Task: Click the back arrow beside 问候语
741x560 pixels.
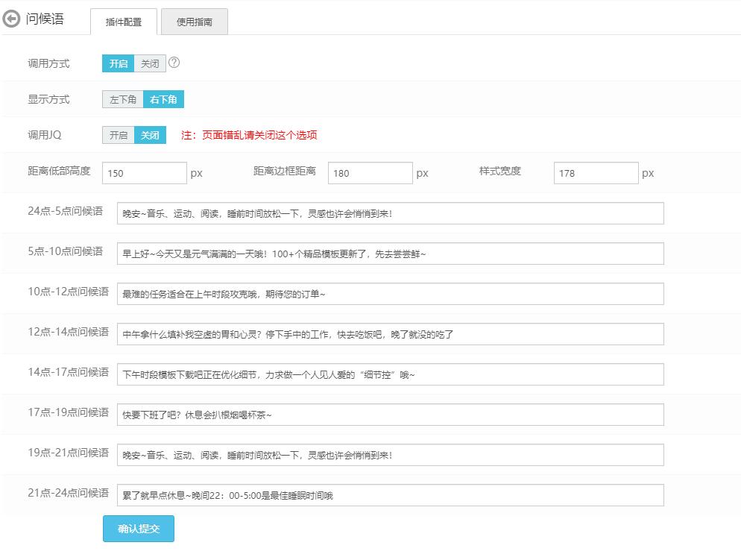Action: click(12, 19)
